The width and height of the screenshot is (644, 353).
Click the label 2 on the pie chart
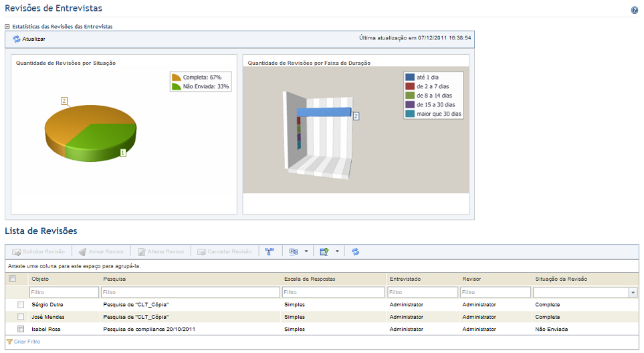pyautogui.click(x=64, y=100)
